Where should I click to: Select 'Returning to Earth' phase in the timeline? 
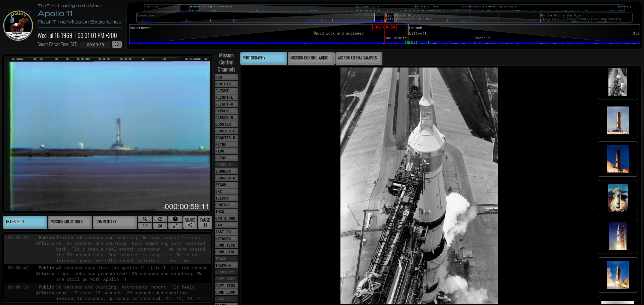point(502,6)
